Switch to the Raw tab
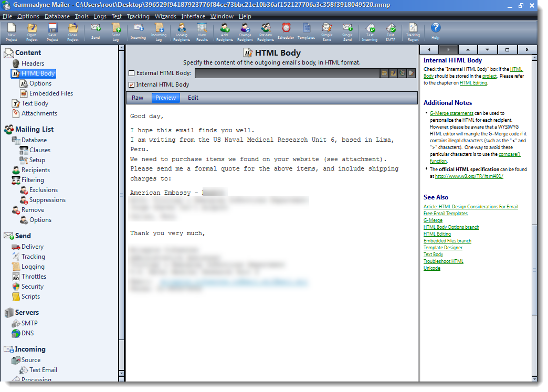548x392 pixels. pyautogui.click(x=138, y=98)
